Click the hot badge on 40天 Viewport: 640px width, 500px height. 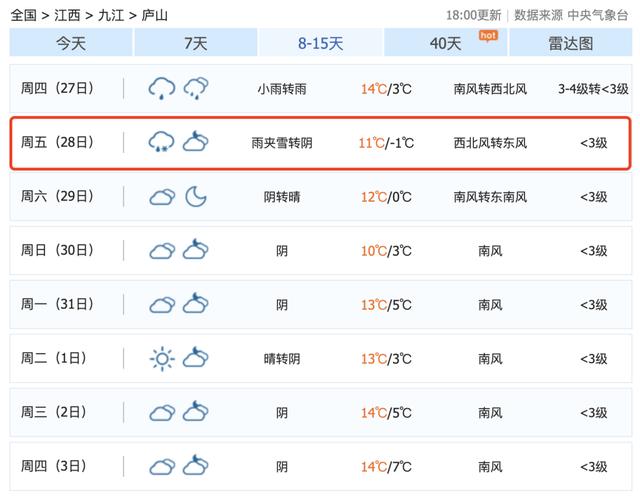point(488,36)
